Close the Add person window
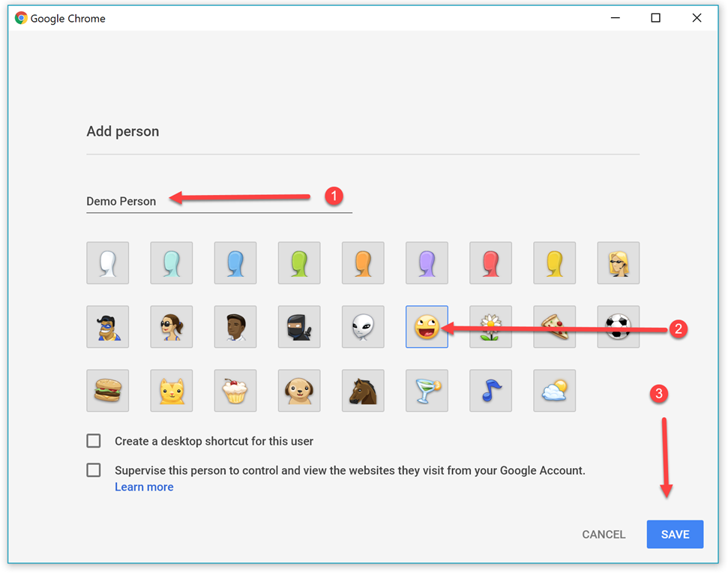 click(697, 18)
